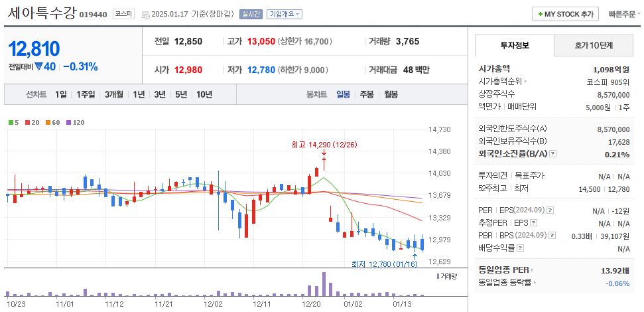Screen dimensions: 644x312
Task: Click the stock code 019440
Action: tap(94, 15)
